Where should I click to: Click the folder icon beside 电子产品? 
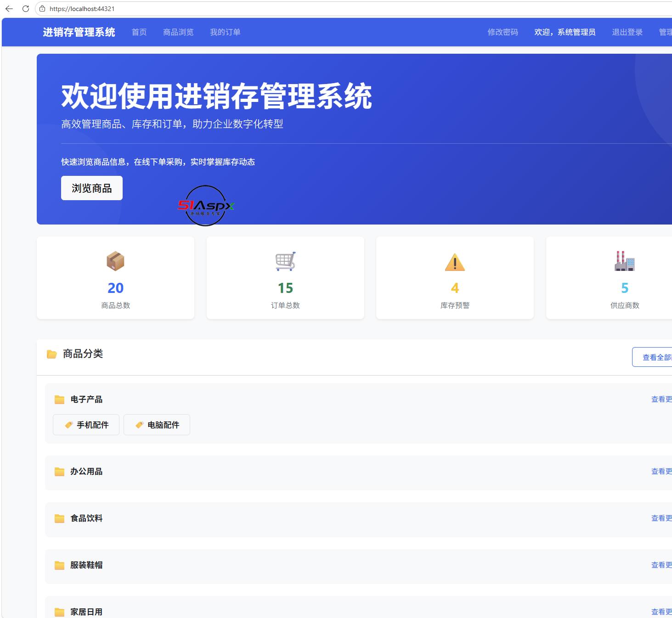pyautogui.click(x=59, y=399)
